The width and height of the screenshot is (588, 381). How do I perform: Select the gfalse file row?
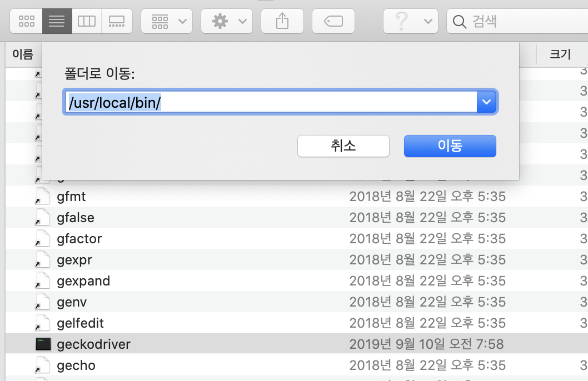point(297,217)
